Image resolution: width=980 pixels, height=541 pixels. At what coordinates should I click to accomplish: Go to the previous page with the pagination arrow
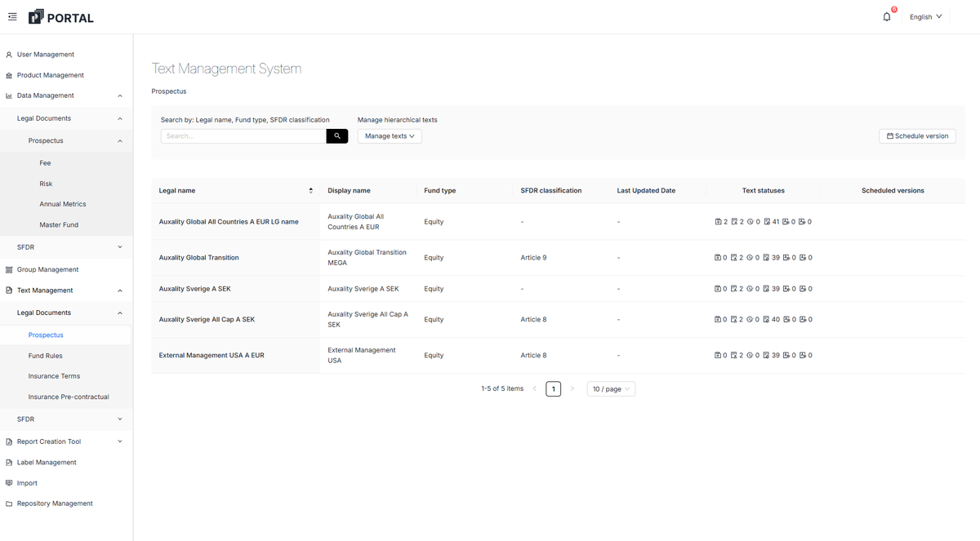tap(535, 389)
